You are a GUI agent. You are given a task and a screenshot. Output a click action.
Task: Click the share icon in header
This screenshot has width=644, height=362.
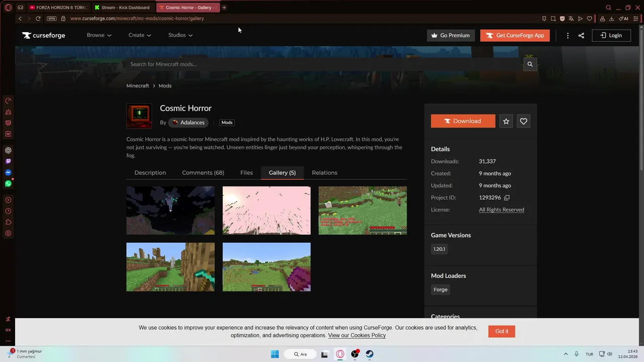click(x=581, y=35)
